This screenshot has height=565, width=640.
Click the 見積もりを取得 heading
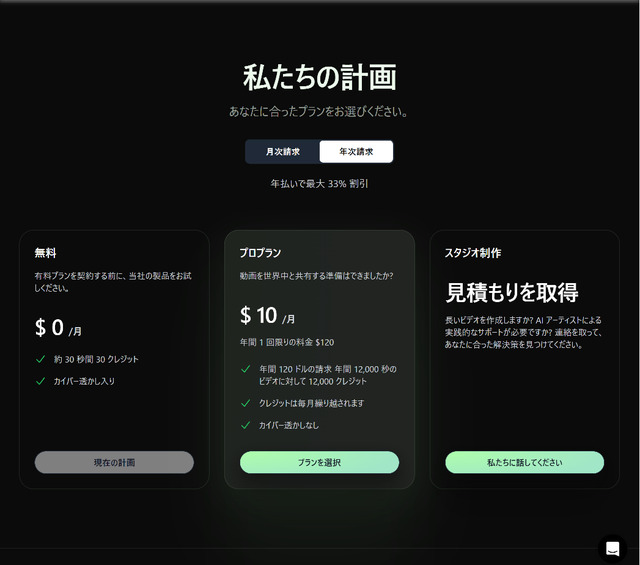pos(512,292)
